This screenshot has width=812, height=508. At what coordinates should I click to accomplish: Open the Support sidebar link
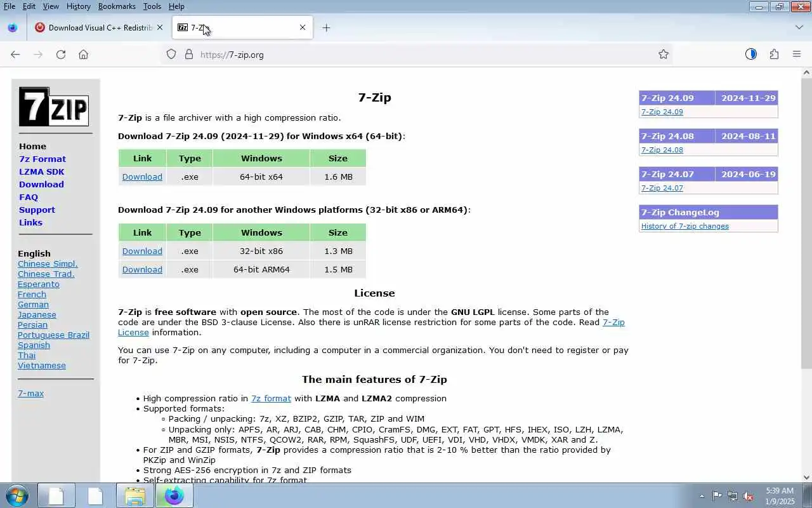click(37, 210)
